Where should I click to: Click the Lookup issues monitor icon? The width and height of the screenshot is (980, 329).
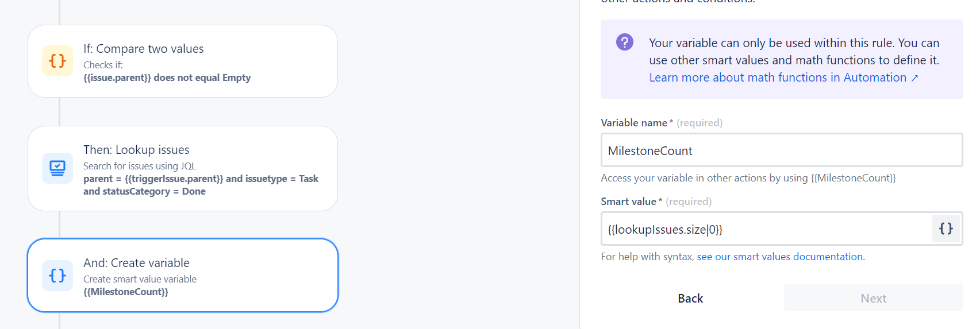(57, 168)
